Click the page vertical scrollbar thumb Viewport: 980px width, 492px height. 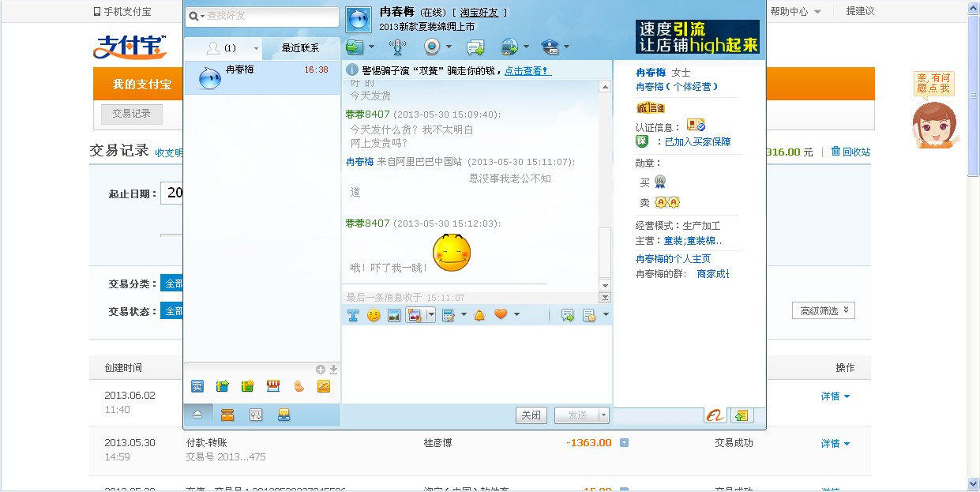point(974,95)
